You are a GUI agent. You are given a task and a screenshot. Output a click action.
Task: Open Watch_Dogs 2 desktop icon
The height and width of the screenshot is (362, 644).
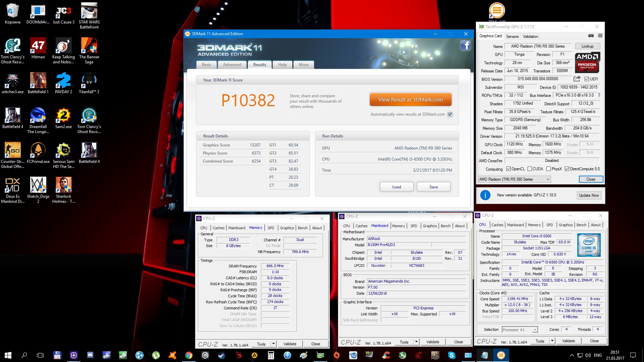[38, 190]
